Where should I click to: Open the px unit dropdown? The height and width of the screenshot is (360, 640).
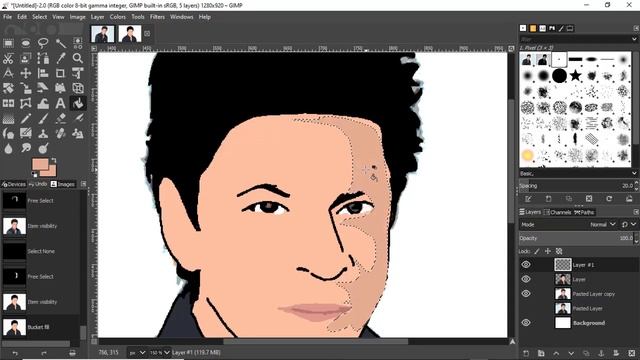[137, 353]
